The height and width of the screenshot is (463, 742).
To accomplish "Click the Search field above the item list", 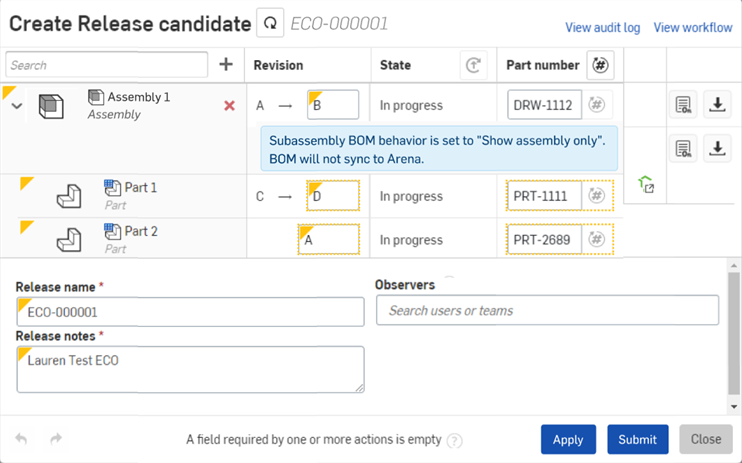I will [106, 65].
